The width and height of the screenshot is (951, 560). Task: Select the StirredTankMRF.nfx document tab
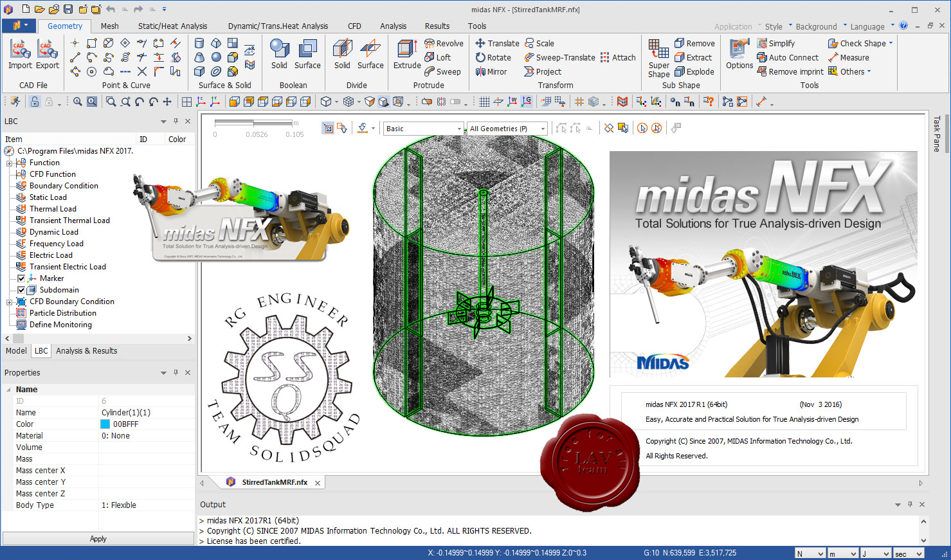coord(275,482)
